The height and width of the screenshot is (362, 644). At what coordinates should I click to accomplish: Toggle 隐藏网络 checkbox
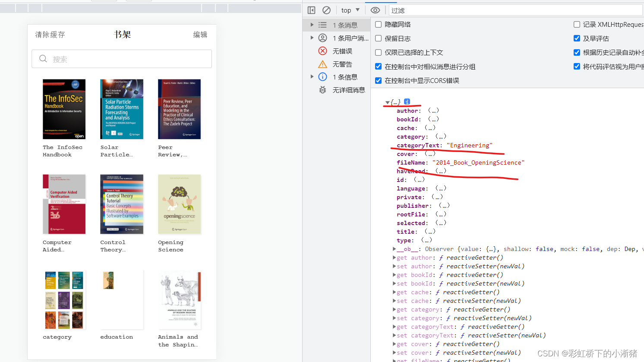point(378,25)
